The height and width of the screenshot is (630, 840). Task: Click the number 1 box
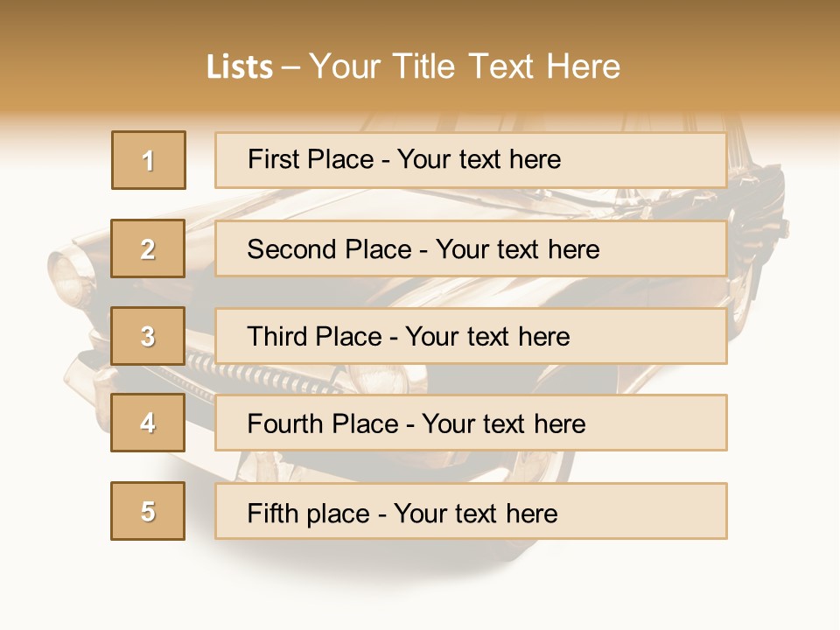pyautogui.click(x=148, y=160)
